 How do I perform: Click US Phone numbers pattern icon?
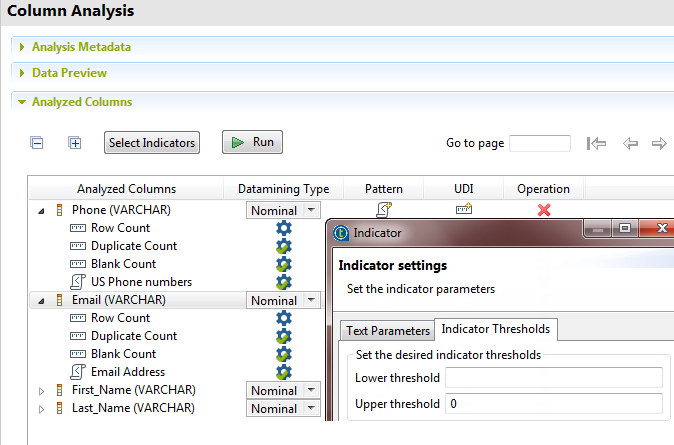pyautogui.click(x=78, y=282)
